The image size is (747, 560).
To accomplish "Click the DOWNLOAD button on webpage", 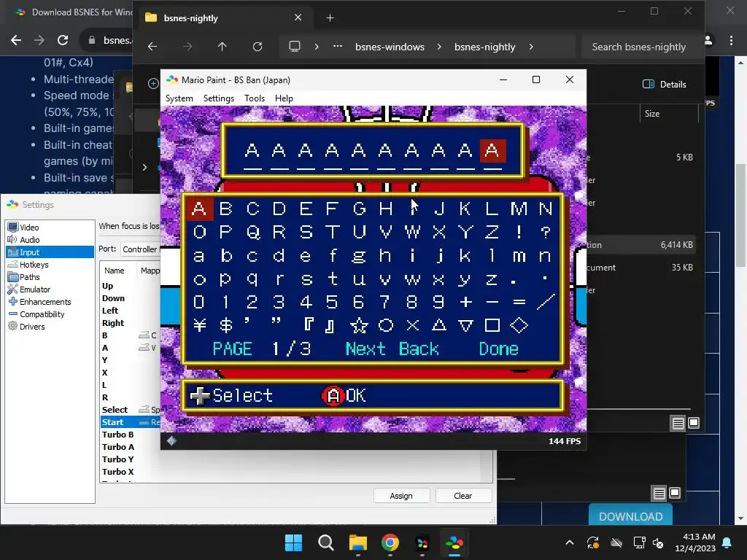I will point(630,516).
